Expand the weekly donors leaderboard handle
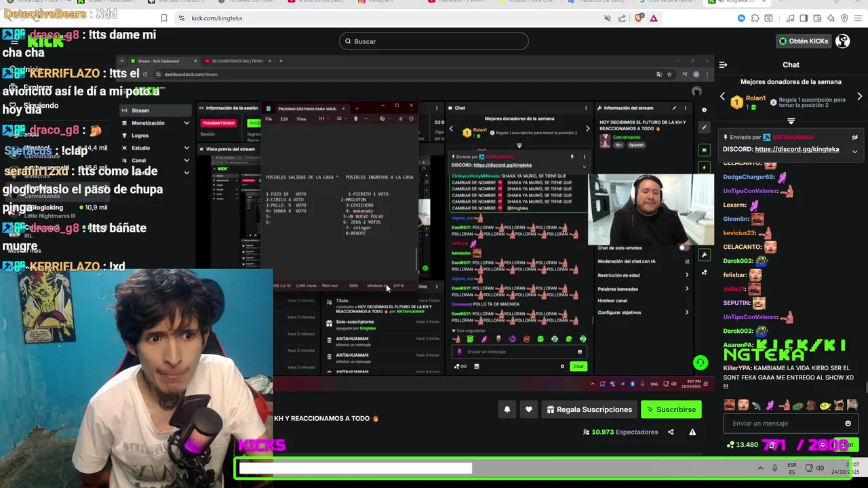 pyautogui.click(x=791, y=121)
